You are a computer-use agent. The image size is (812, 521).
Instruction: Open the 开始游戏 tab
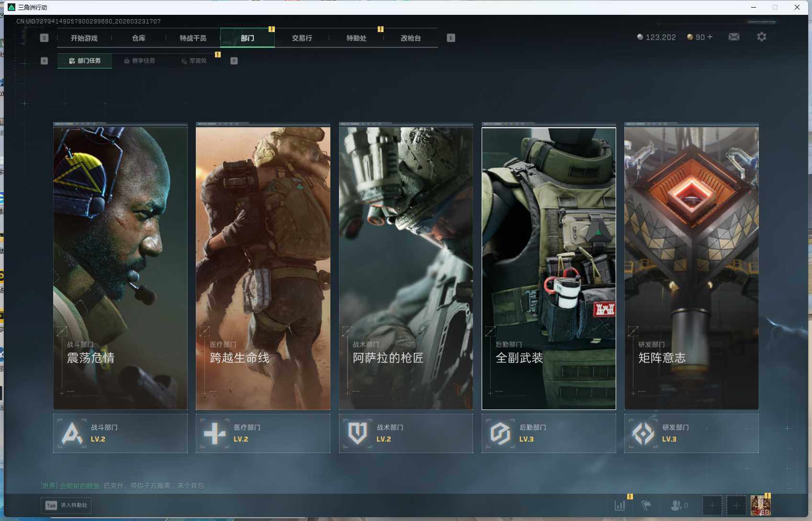84,38
